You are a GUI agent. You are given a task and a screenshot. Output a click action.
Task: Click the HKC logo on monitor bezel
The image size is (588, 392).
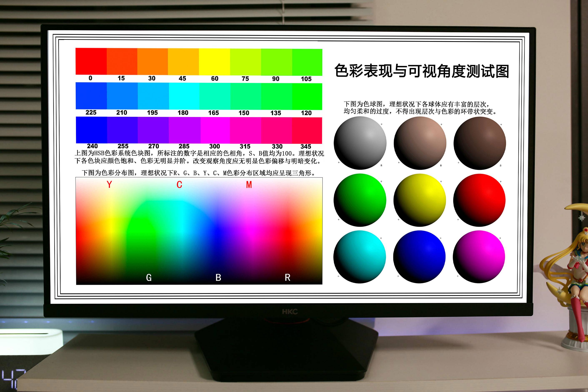(x=290, y=312)
